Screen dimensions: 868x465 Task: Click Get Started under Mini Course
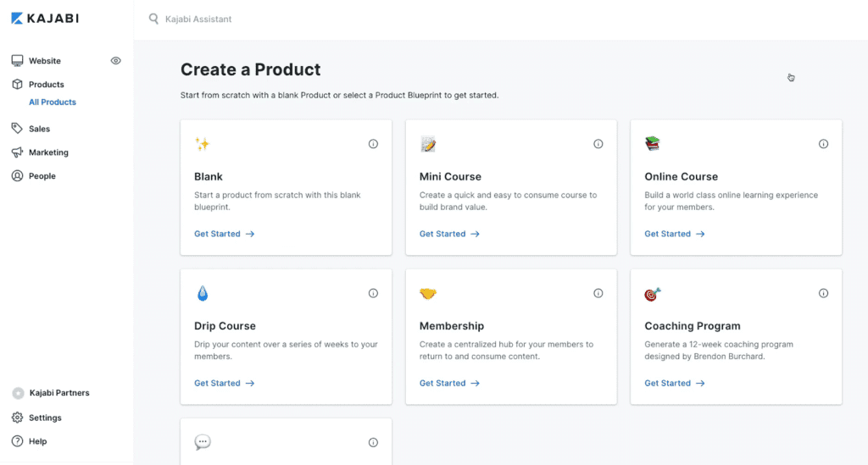point(449,234)
